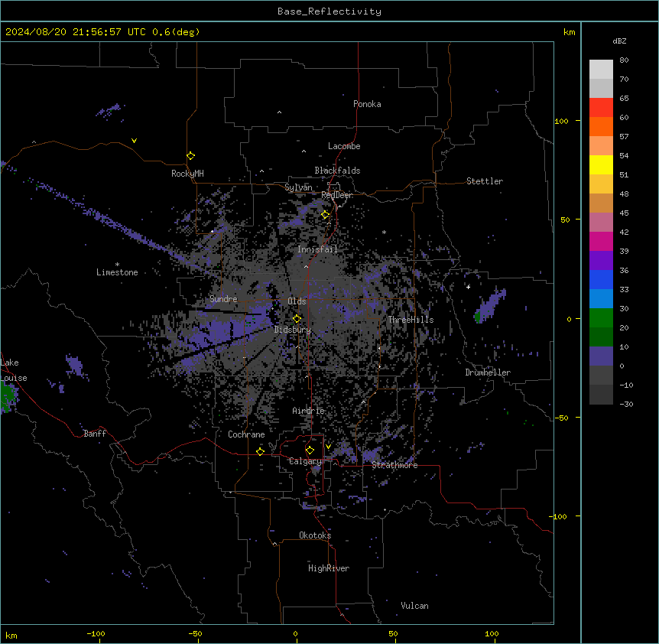Image resolution: width=659 pixels, height=644 pixels.
Task: Click the white asterisk marker above Limestone
Action: tap(117, 265)
